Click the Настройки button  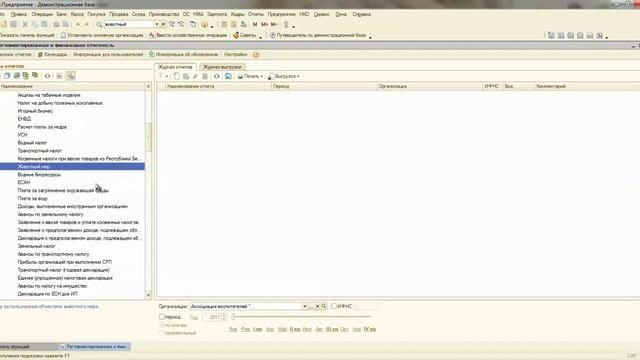point(236,55)
